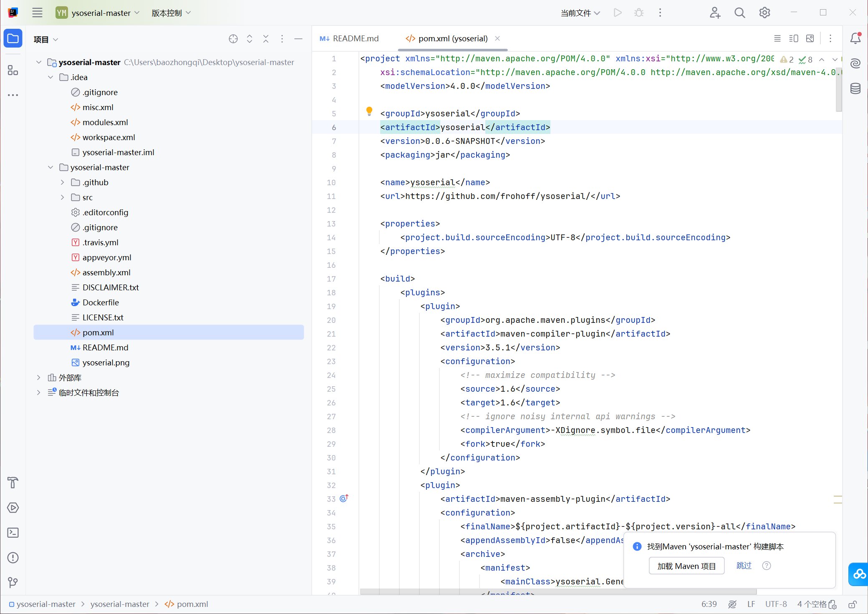Switch to editor-only view mode
868x614 pixels.
pos(777,38)
